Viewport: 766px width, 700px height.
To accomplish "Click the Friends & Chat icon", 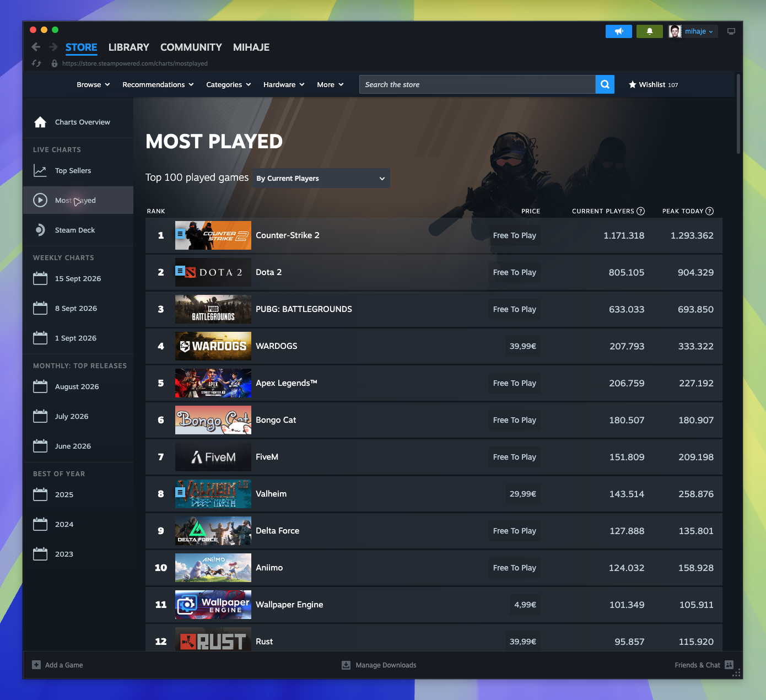I will 729,665.
